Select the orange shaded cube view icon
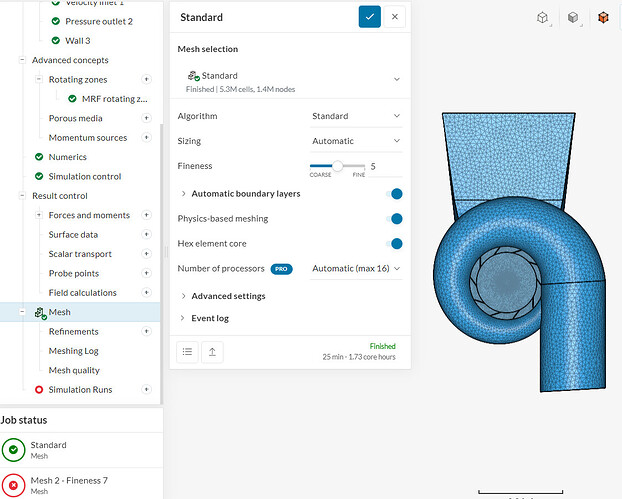 (x=603, y=17)
